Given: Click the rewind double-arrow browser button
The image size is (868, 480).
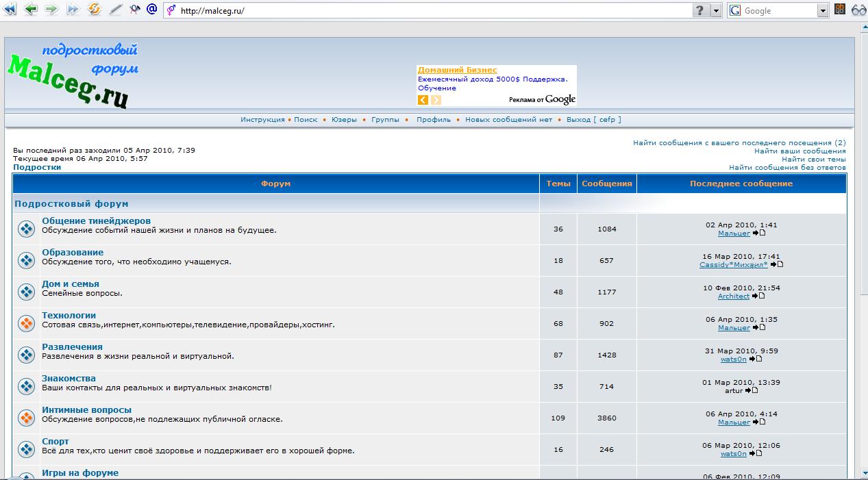Looking at the screenshot, I should (x=10, y=10).
